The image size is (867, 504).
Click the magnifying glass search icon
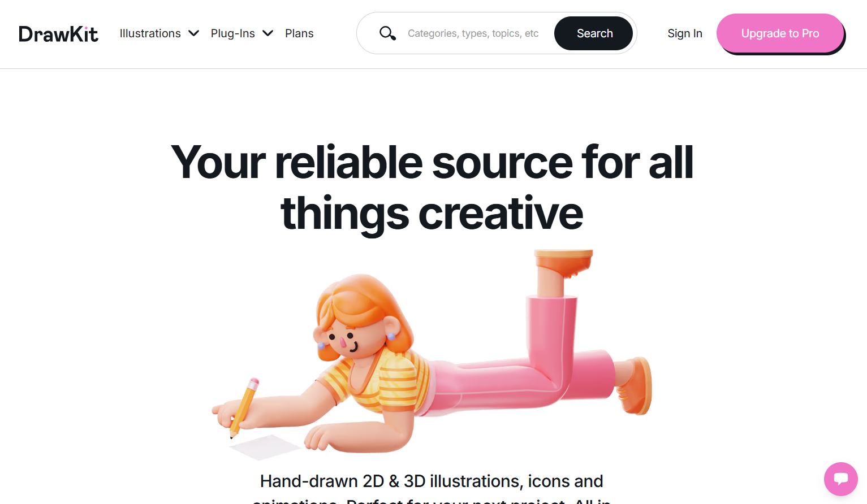click(387, 33)
